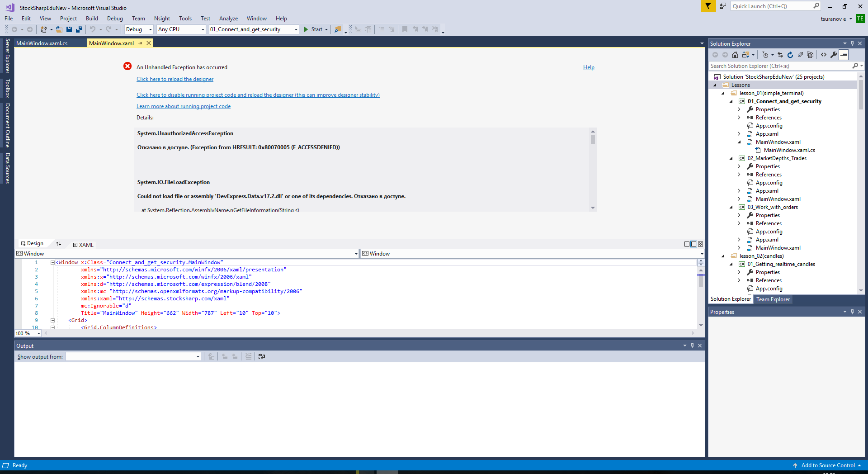
Task: Open the Analyze menu
Action: pos(228,19)
